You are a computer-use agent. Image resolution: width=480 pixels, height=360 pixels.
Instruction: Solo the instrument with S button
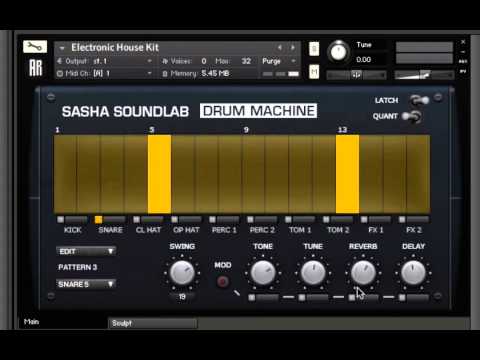[314, 49]
